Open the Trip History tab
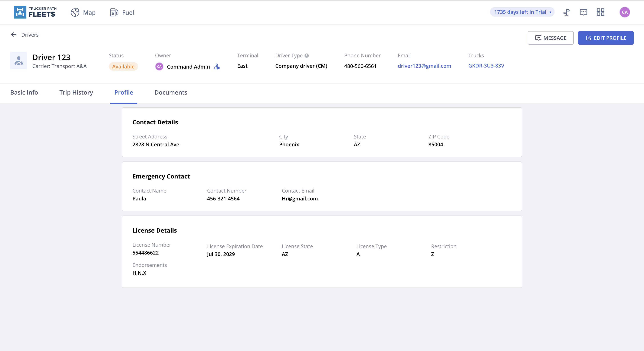The height and width of the screenshot is (351, 644). point(76,92)
